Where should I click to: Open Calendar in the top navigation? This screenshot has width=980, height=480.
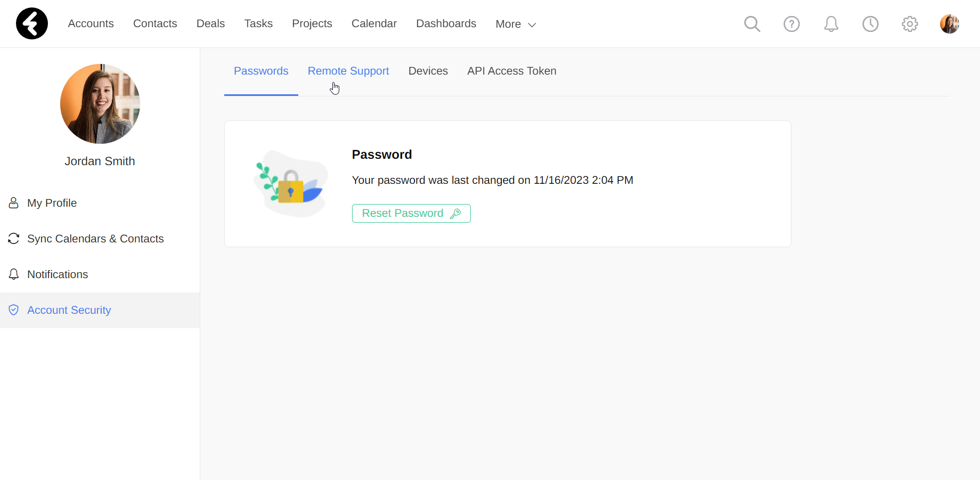(x=374, y=23)
